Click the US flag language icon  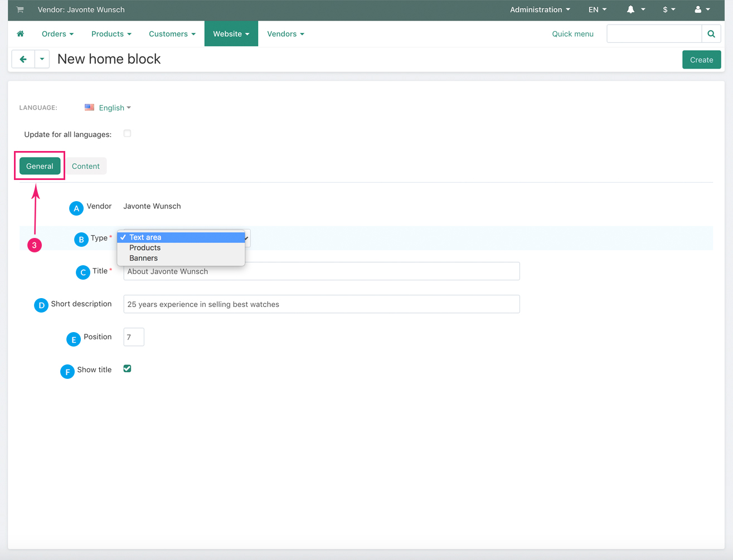[x=89, y=108]
